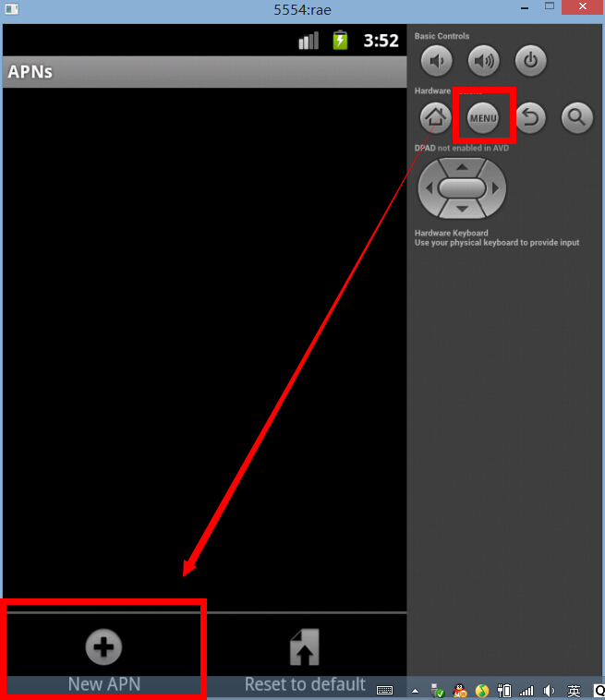The height and width of the screenshot is (700, 605).
Task: Click the hardware MENU button
Action: (483, 118)
